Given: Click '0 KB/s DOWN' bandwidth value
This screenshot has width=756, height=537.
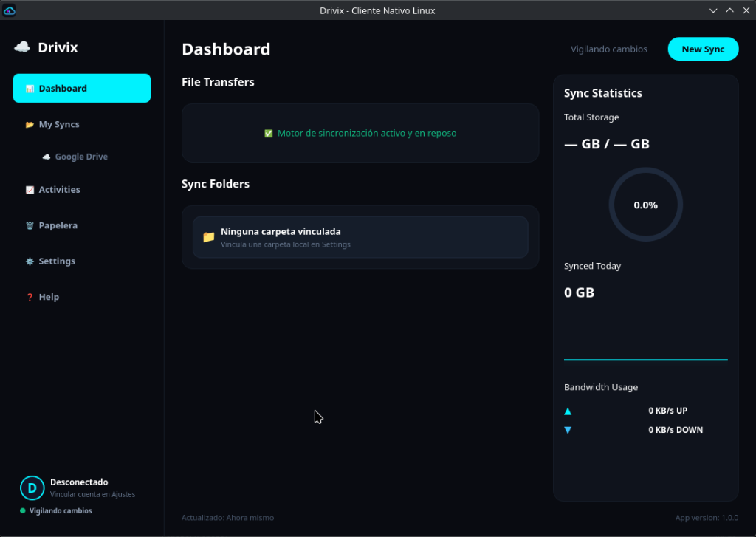Looking at the screenshot, I should tap(676, 430).
